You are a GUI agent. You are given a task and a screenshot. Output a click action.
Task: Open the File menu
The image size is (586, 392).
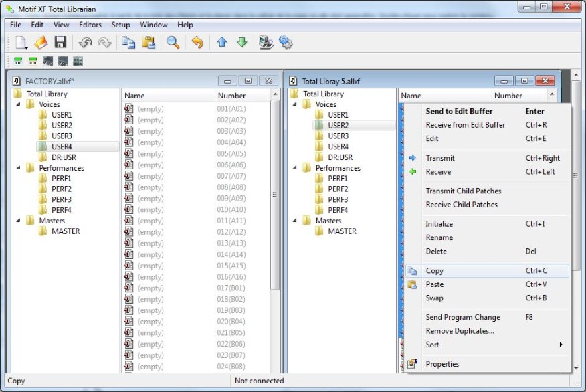pyautogui.click(x=15, y=25)
